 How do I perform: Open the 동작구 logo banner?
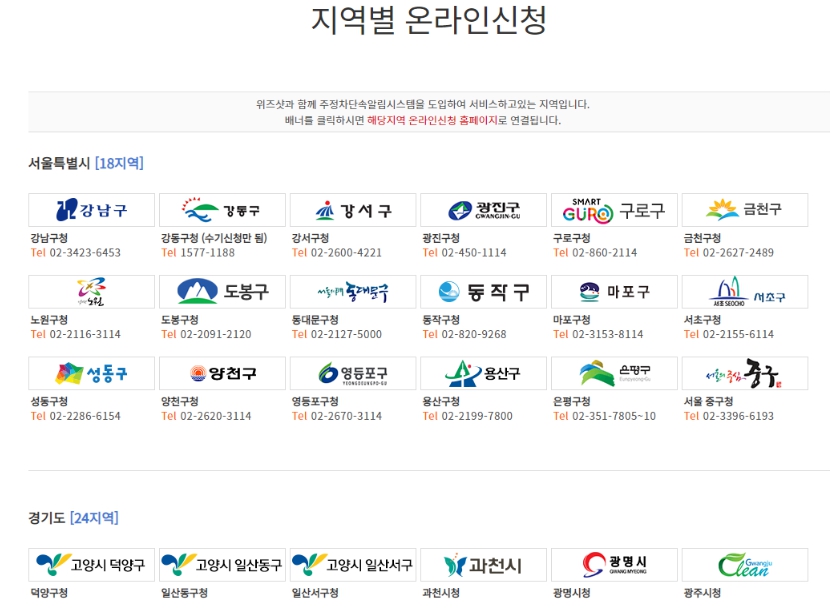point(483,292)
